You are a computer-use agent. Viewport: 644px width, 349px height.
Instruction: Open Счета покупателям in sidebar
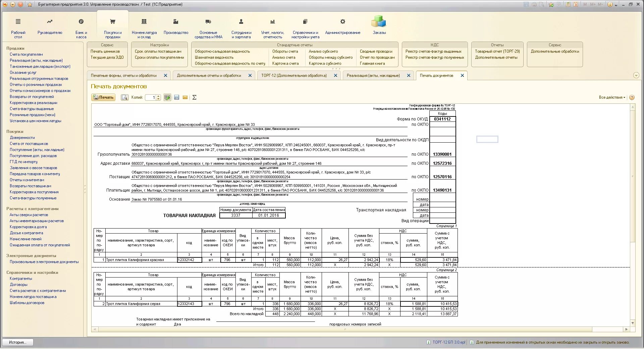point(26,54)
